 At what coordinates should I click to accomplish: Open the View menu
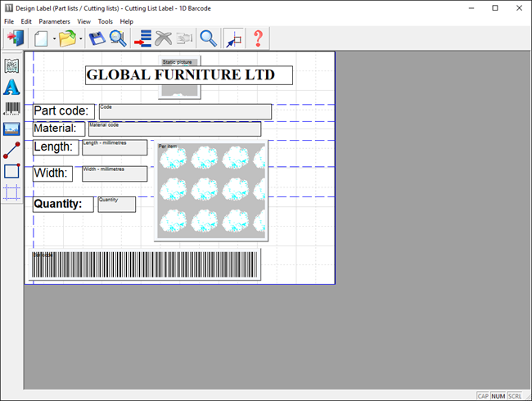84,21
